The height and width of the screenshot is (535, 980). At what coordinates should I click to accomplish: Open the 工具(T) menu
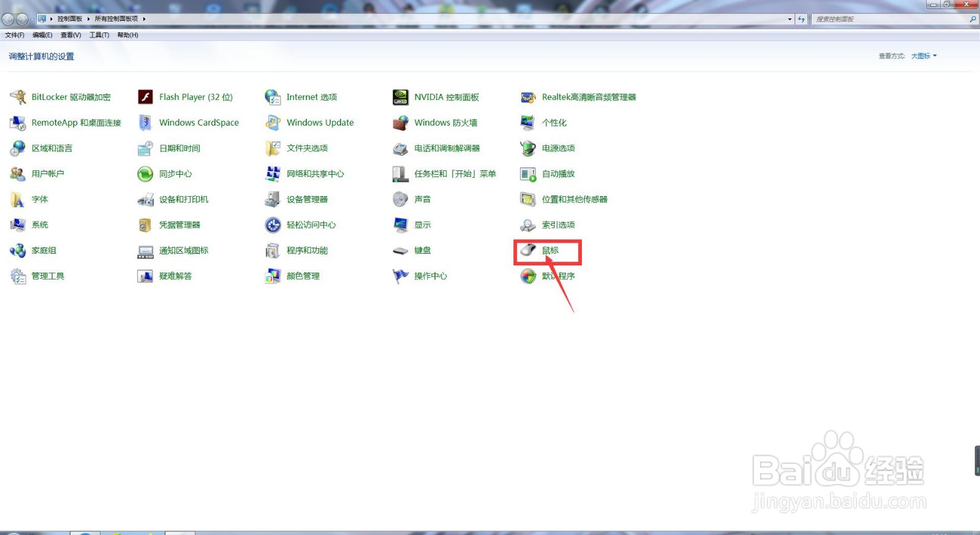point(99,35)
